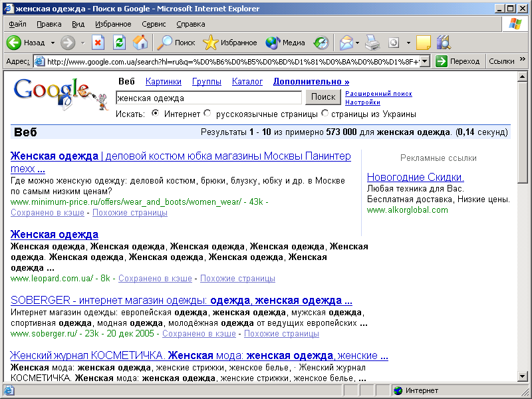Select страницы из Украины radio button
The width and height of the screenshot is (532, 399).
325,113
